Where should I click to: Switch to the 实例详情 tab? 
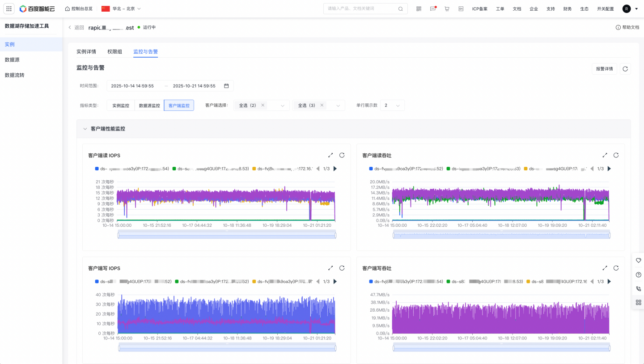point(86,51)
